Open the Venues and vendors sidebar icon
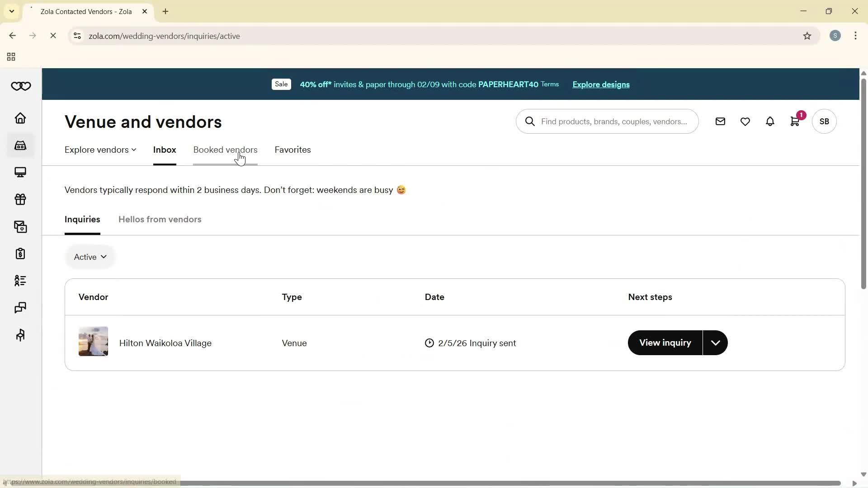868x488 pixels. [x=20, y=145]
